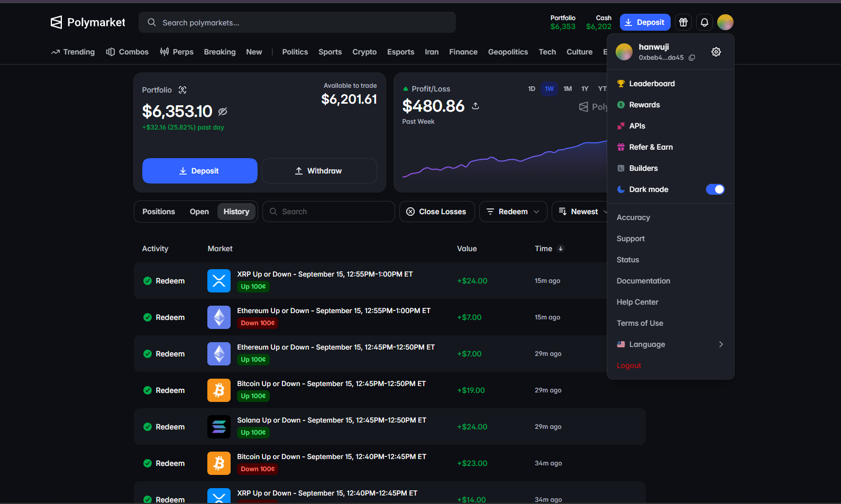Click the Leaderboard trophy icon

(621, 84)
